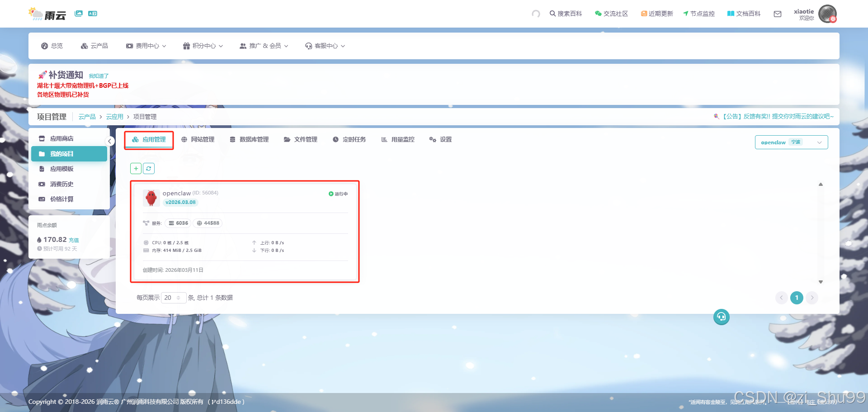Screen dimensions: 868x412
Task: Click the 充值 recharge link
Action: [74, 240]
